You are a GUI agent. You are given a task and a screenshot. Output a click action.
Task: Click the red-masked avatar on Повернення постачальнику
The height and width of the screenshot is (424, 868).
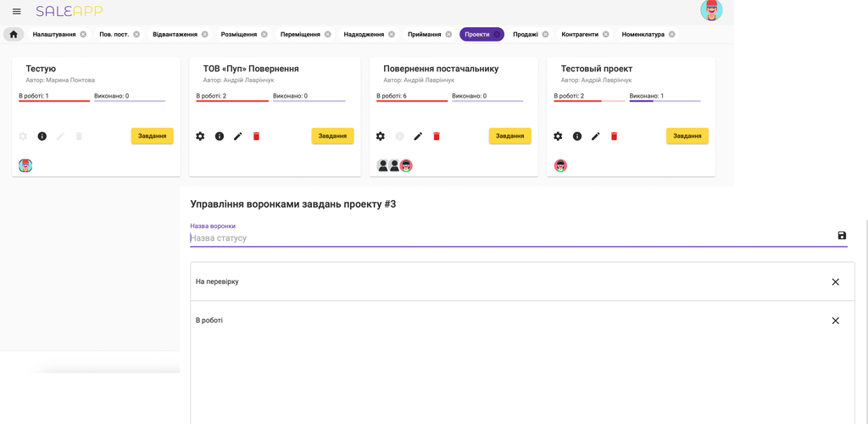[407, 165]
